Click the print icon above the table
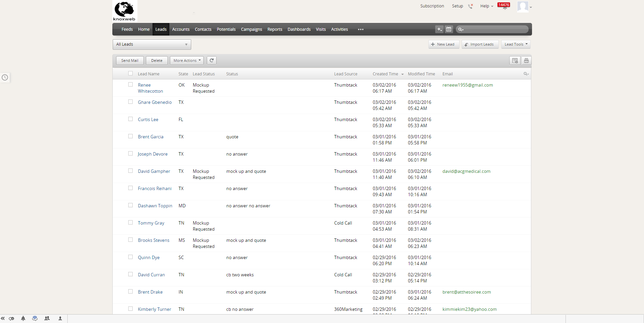Image resolution: width=644 pixels, height=323 pixels. (526, 61)
